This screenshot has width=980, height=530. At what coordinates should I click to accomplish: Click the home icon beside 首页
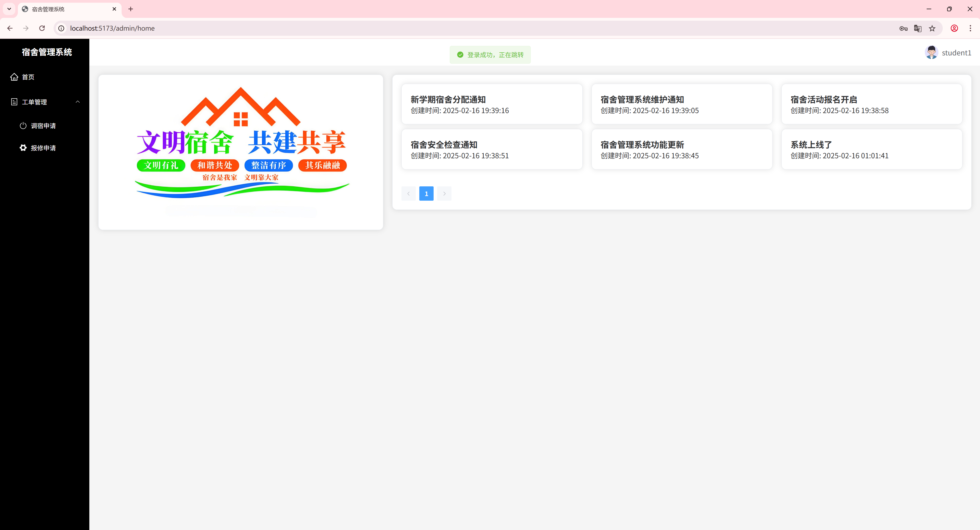point(14,77)
